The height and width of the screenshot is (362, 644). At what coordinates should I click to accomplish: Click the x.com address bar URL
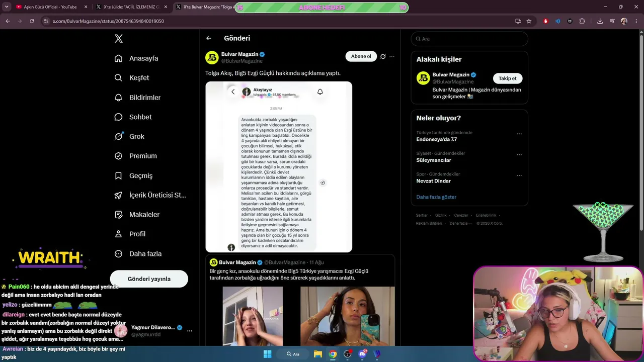[108, 21]
